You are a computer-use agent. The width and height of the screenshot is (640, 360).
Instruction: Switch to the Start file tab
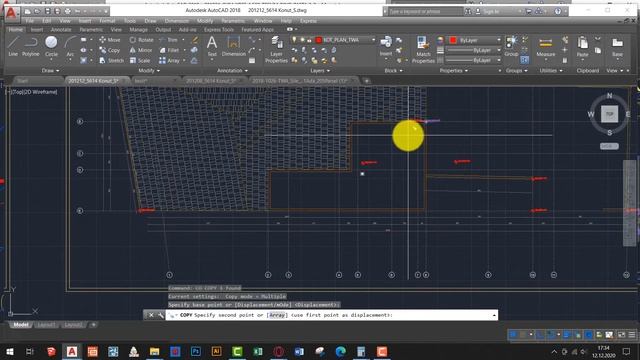tap(22, 81)
